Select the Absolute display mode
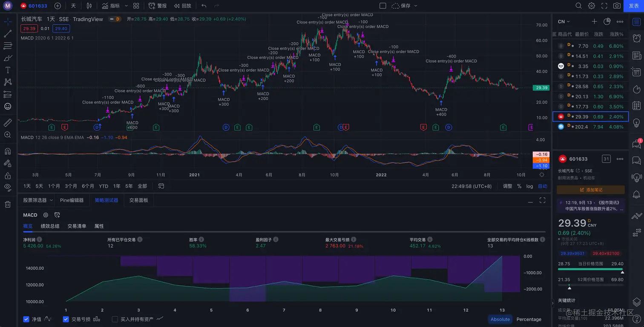This screenshot has height=327, width=644. [500, 319]
